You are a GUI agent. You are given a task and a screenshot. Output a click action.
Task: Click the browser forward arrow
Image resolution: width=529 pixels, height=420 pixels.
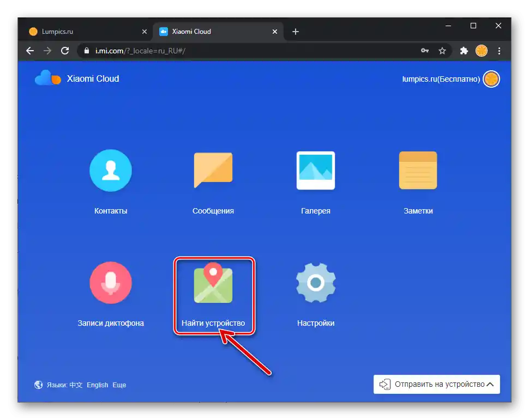coord(47,51)
